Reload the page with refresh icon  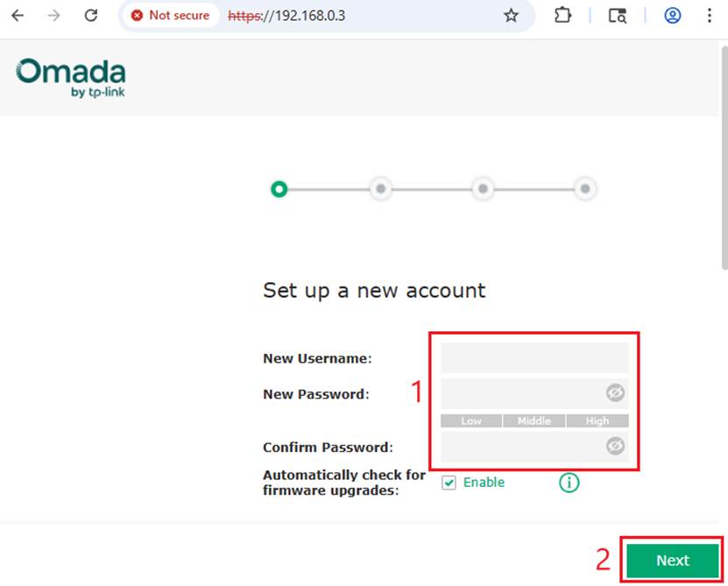pyautogui.click(x=91, y=16)
